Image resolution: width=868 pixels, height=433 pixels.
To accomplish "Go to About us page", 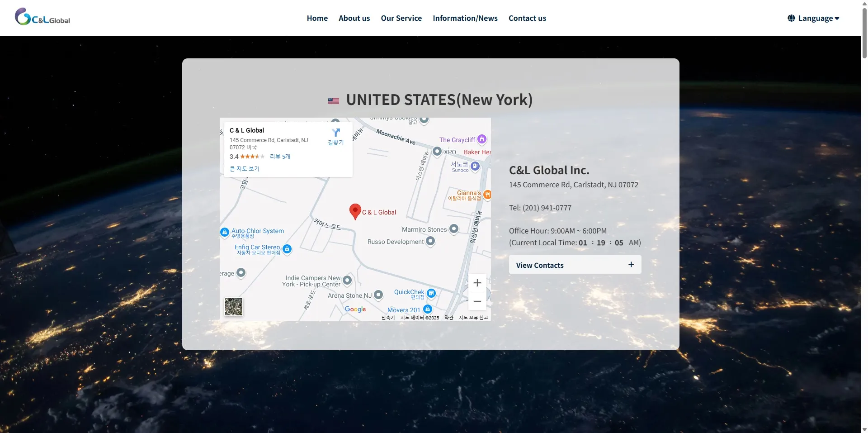I will (x=354, y=18).
